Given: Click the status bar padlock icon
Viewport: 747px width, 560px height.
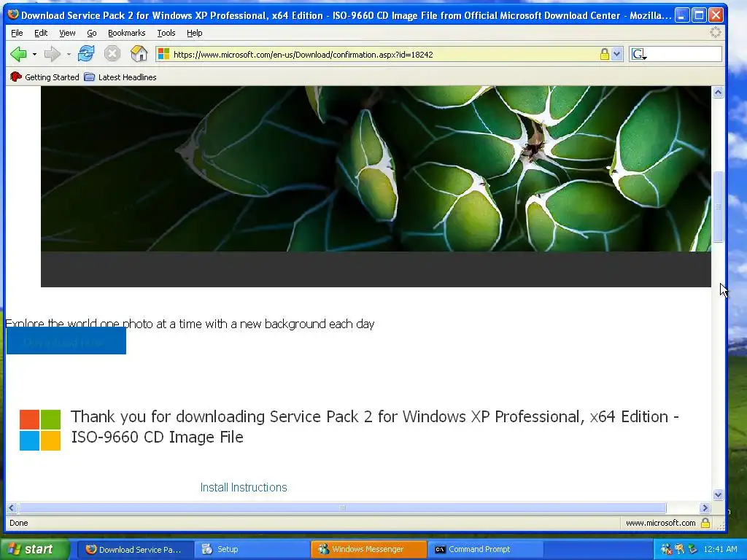Looking at the screenshot, I should pos(705,523).
